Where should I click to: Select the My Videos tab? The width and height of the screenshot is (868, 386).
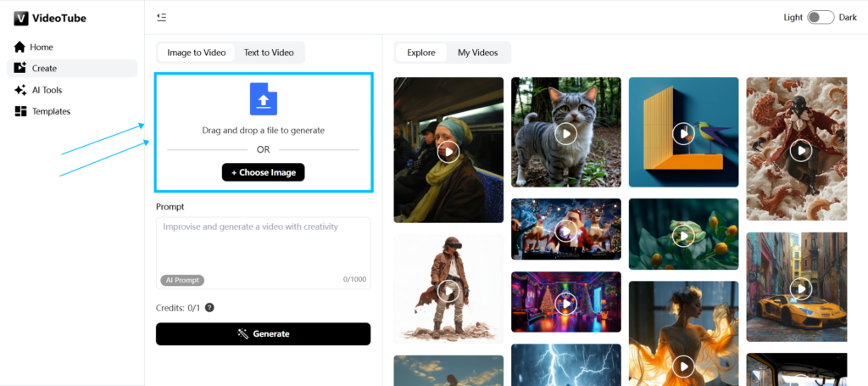pyautogui.click(x=478, y=53)
